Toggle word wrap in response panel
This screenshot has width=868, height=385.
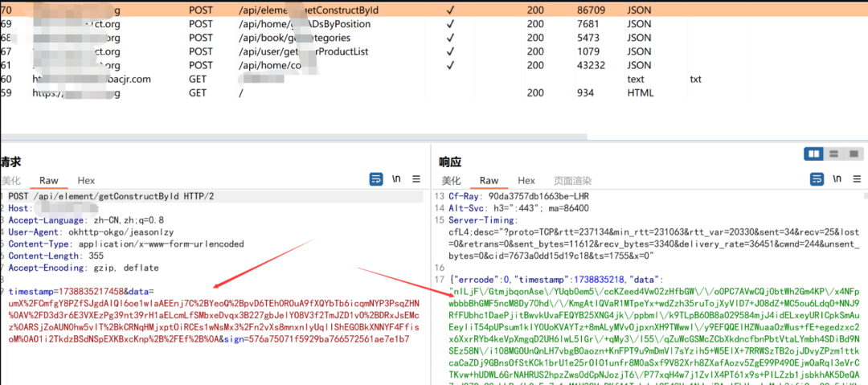pos(817,179)
